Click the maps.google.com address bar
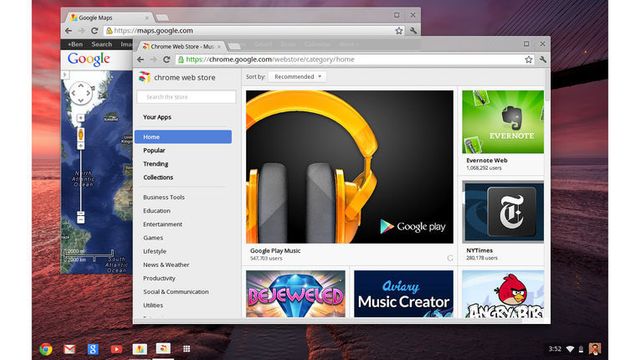Image resolution: width=640 pixels, height=360 pixels. pyautogui.click(x=253, y=31)
